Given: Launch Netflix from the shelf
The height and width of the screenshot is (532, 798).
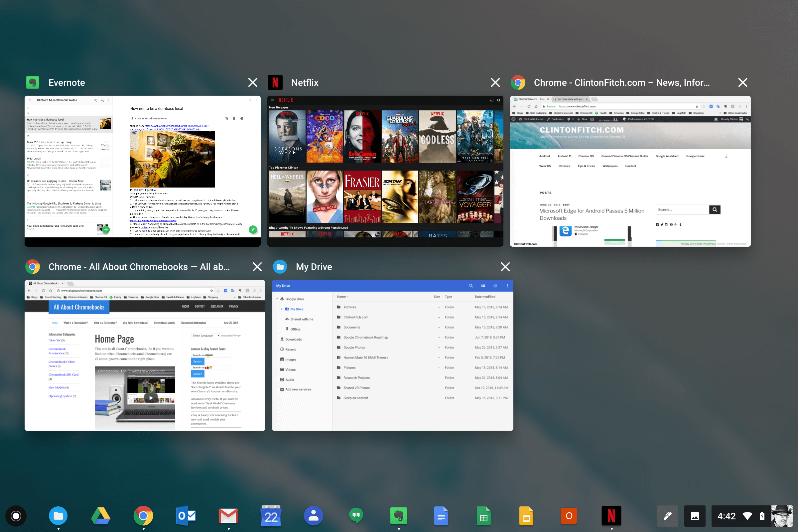Looking at the screenshot, I should point(611,516).
